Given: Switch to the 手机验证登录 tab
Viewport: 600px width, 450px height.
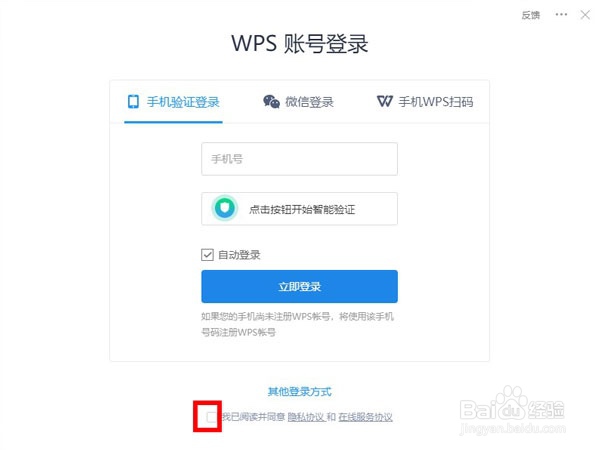Looking at the screenshot, I should (173, 102).
